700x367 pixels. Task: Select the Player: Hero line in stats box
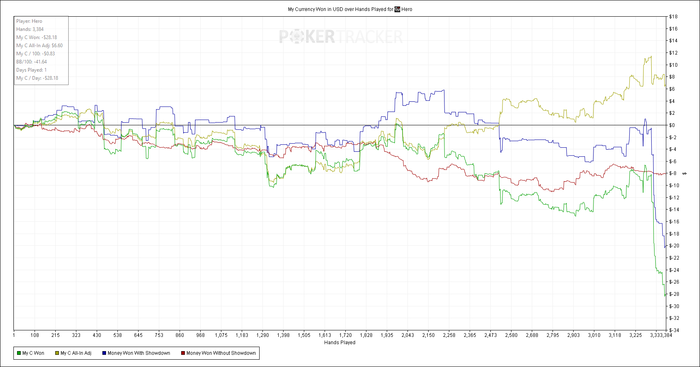tap(29, 21)
